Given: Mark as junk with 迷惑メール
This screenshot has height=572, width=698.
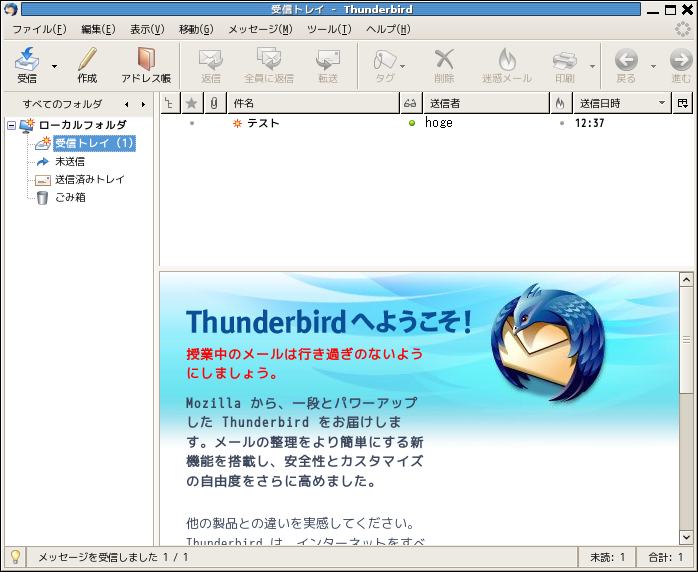Looking at the screenshot, I should coord(507,66).
